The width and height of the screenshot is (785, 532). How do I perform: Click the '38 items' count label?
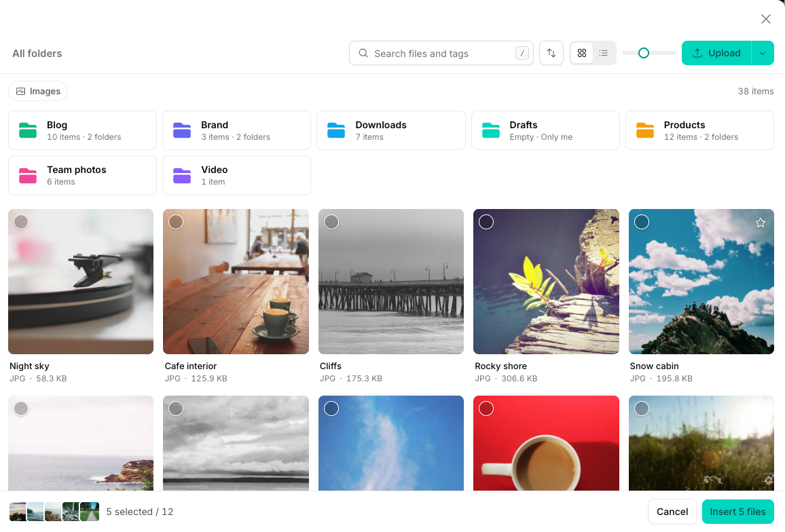tap(756, 91)
